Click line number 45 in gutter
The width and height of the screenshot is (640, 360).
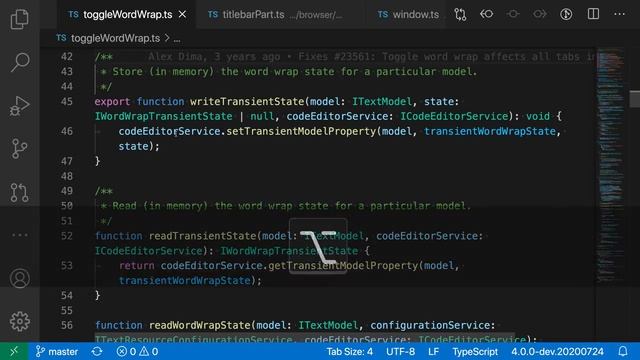click(67, 101)
